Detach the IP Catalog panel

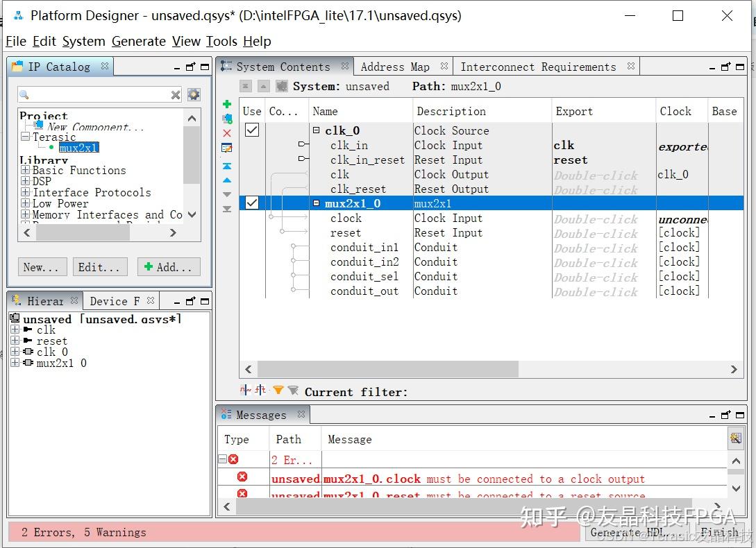coord(191,67)
